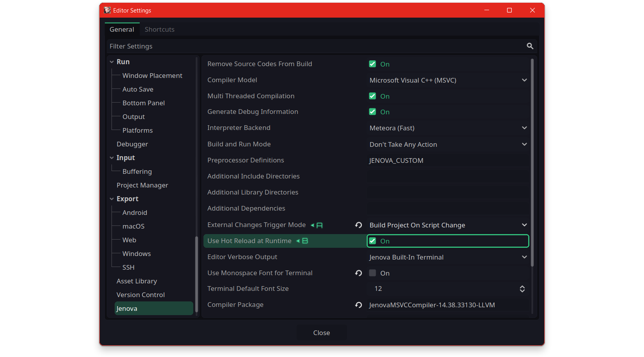Open Web export settings
This screenshot has height=357, width=644.
[x=129, y=240]
